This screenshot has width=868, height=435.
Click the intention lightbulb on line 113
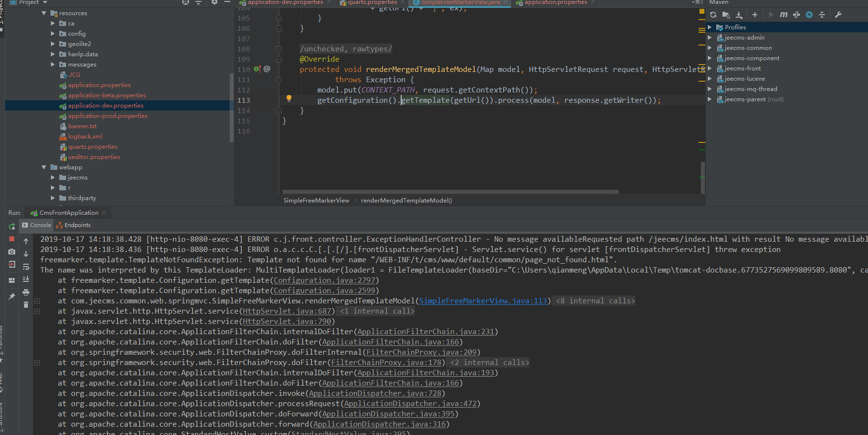[x=289, y=98]
